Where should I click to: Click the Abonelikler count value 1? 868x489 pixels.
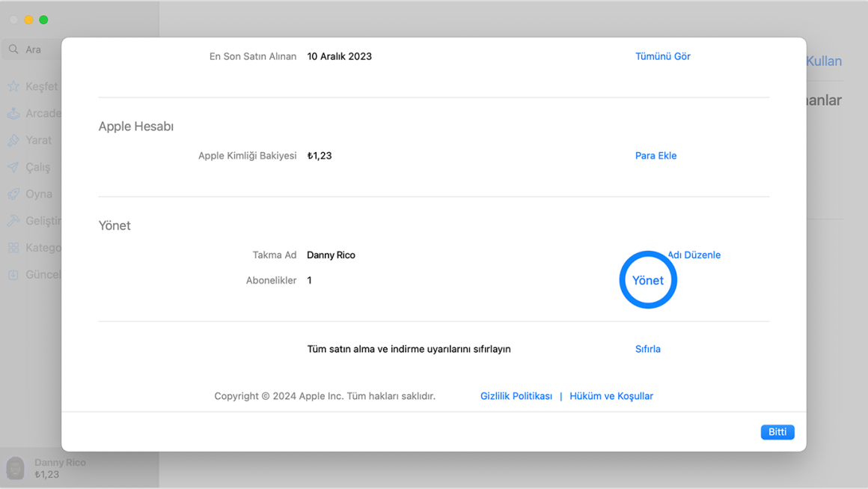click(x=310, y=280)
